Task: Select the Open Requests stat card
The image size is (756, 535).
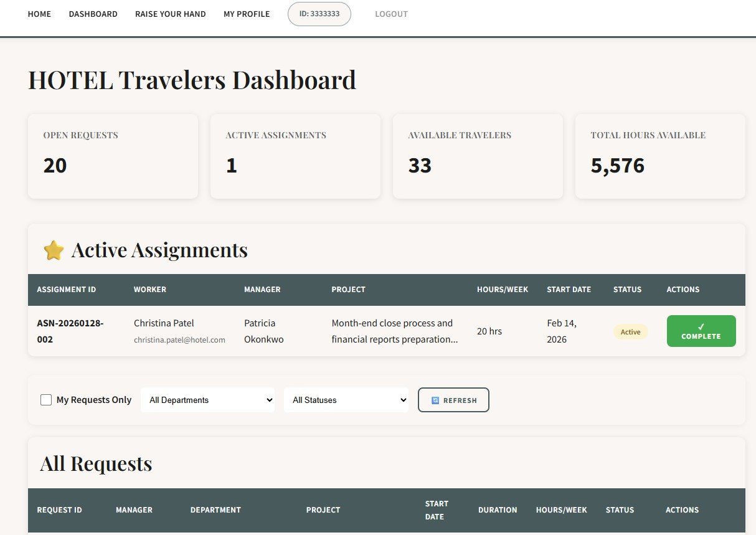Action: [x=113, y=156]
